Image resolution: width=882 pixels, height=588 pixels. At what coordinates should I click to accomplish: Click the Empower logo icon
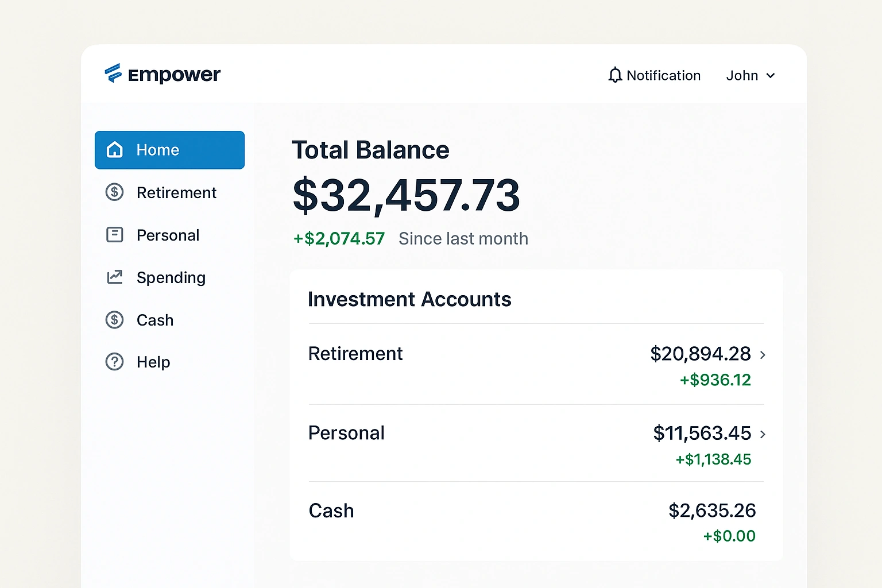point(114,74)
